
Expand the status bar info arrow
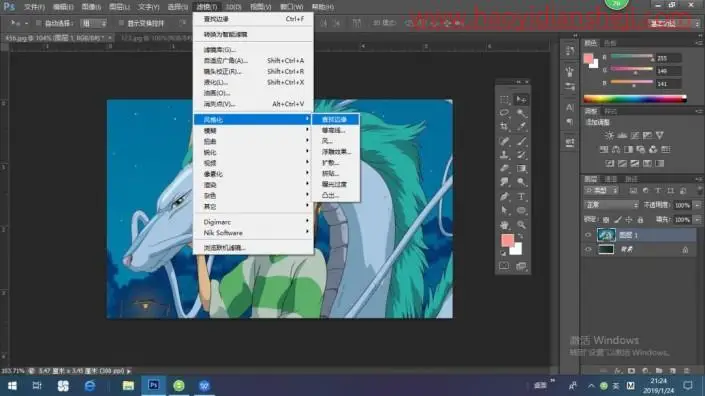pyautogui.click(x=129, y=371)
